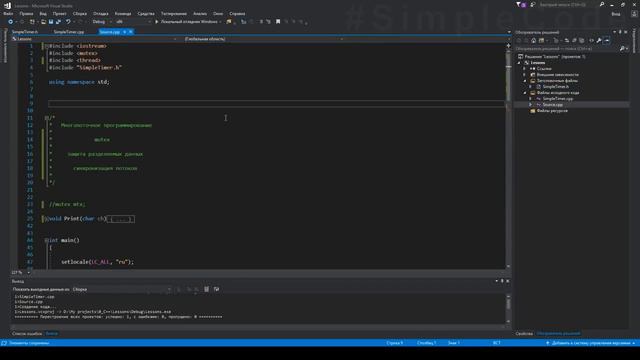Open the Debug configuration dropdown

pos(102,22)
